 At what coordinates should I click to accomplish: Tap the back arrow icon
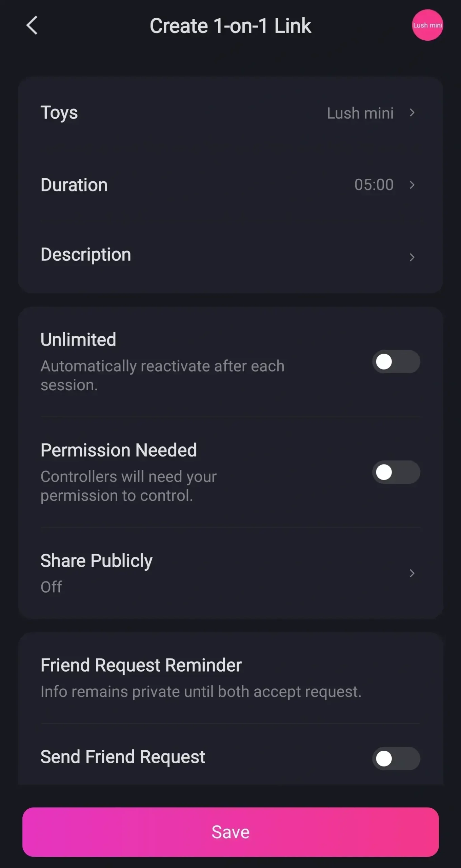click(32, 25)
